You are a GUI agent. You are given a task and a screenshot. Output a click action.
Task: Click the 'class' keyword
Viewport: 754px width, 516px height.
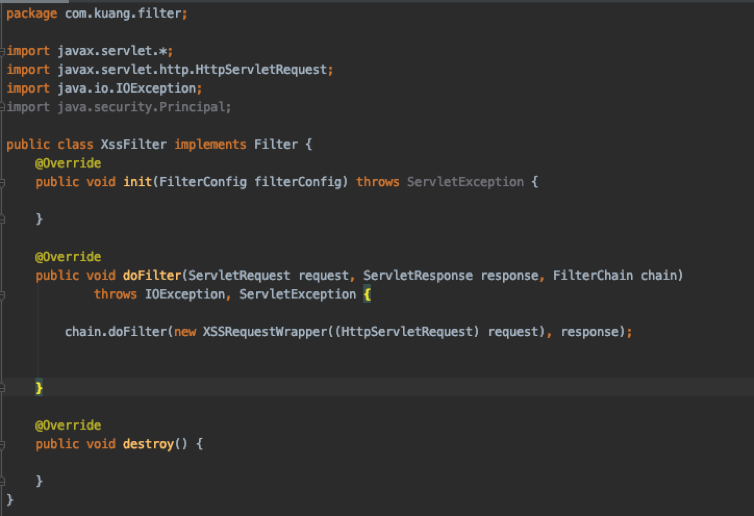click(x=75, y=144)
